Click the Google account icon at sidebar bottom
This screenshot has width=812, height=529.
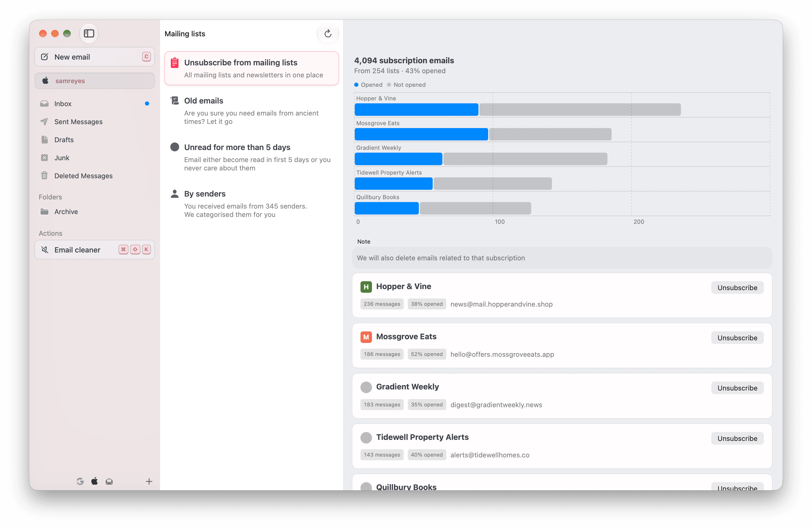[80, 481]
